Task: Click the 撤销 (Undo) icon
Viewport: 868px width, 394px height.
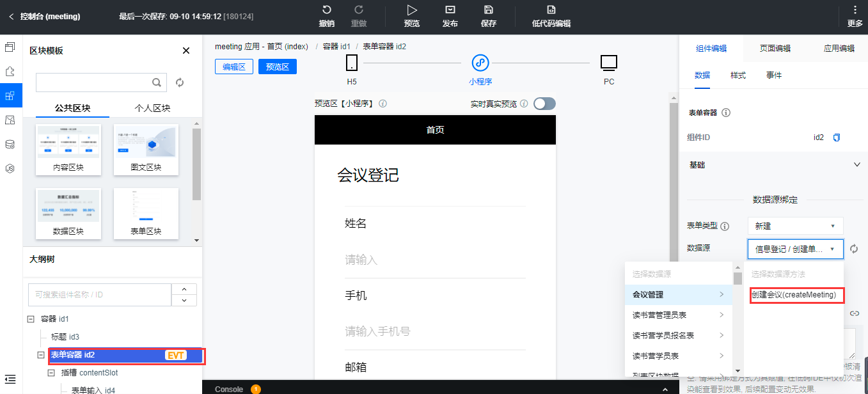Action: point(326,13)
